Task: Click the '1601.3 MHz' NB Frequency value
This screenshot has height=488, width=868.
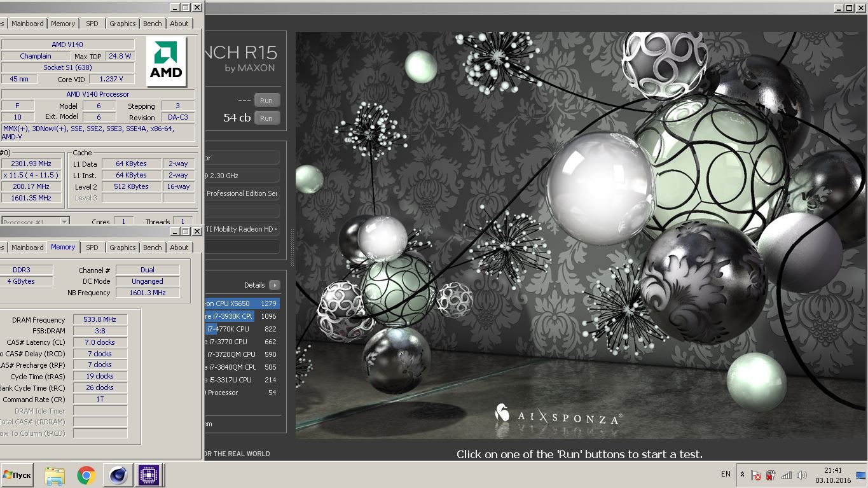Action: (148, 293)
